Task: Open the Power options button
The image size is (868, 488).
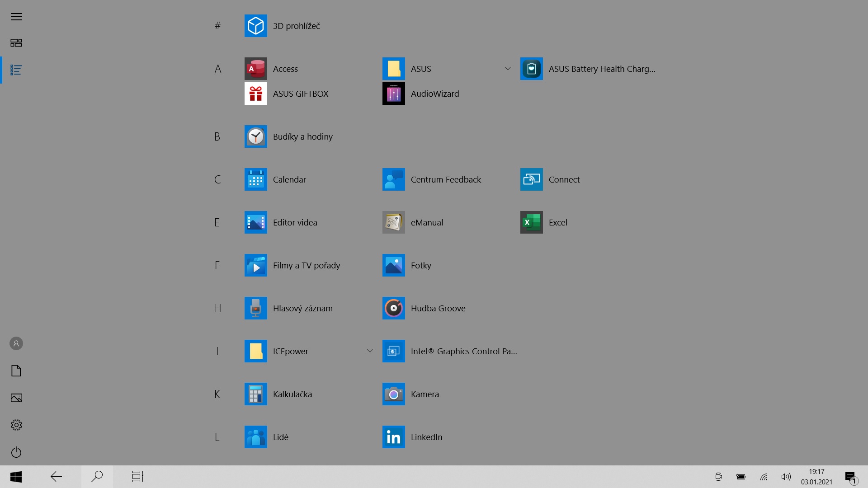Action: click(16, 452)
